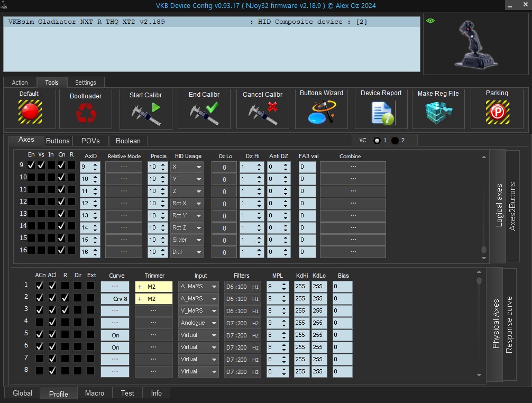532x403 pixels.
Task: Expand Virtual Input dropdown for axis 8
Action: coord(198,372)
